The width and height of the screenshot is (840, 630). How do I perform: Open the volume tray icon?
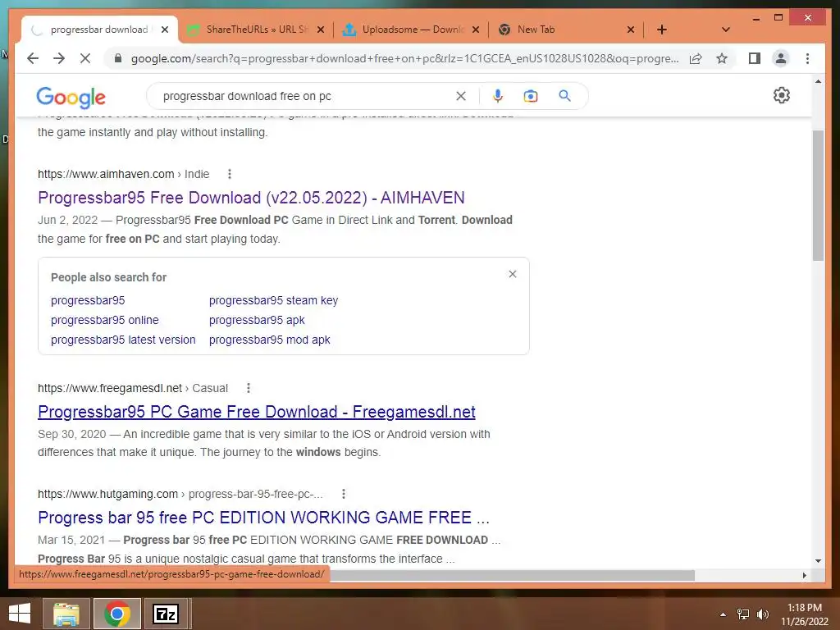point(763,614)
